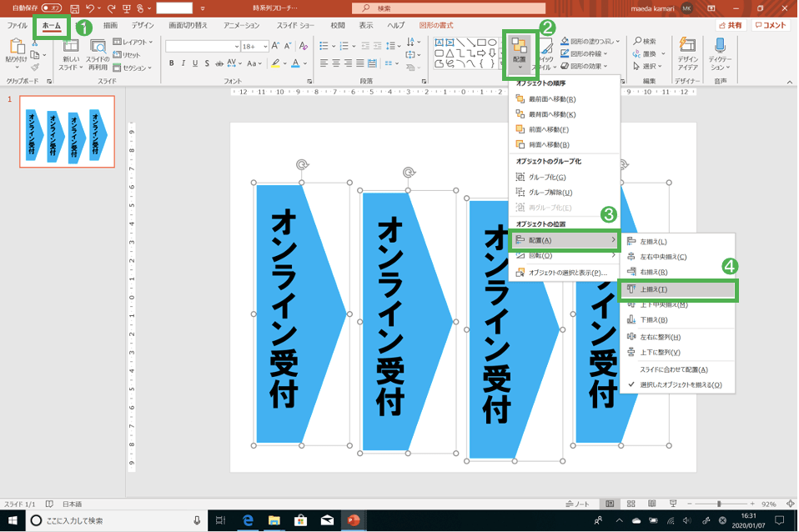Screen dimensions: 799x532
Task: Select slide 1 thumbnail
Action: (x=68, y=132)
